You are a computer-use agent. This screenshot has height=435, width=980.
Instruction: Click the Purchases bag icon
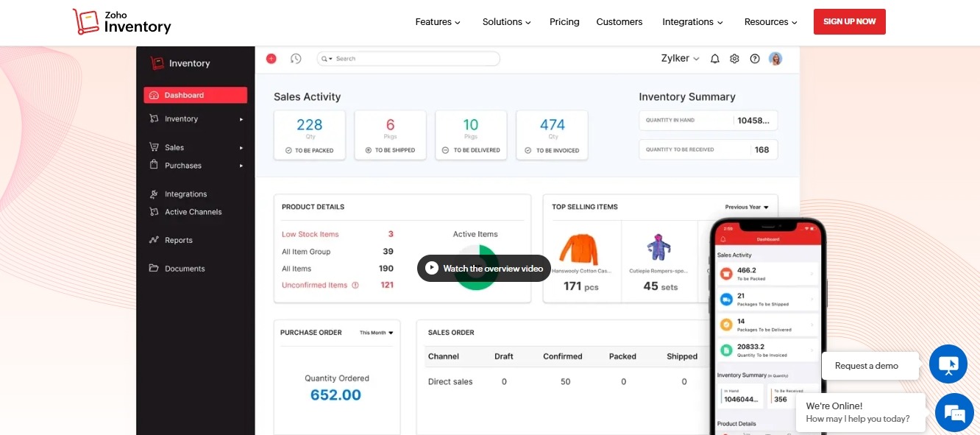[x=154, y=165]
